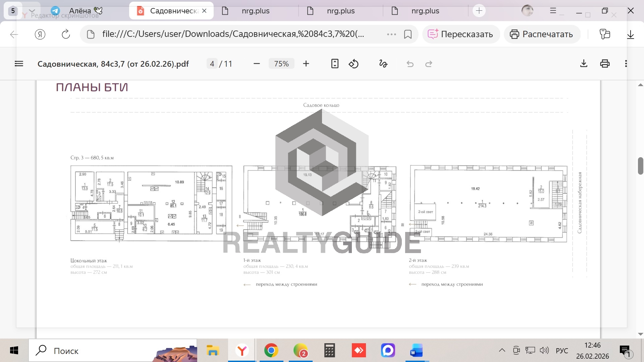Bookmark this page in address bar
The image size is (644, 362).
[x=408, y=34]
